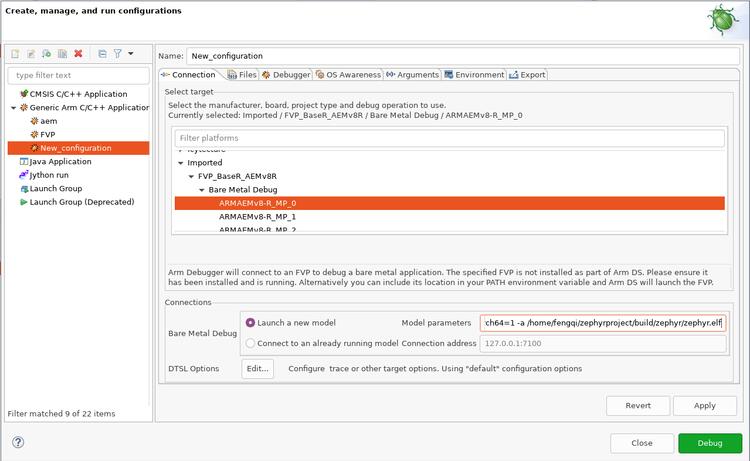Click the New launch configuration prototype icon

click(32, 53)
